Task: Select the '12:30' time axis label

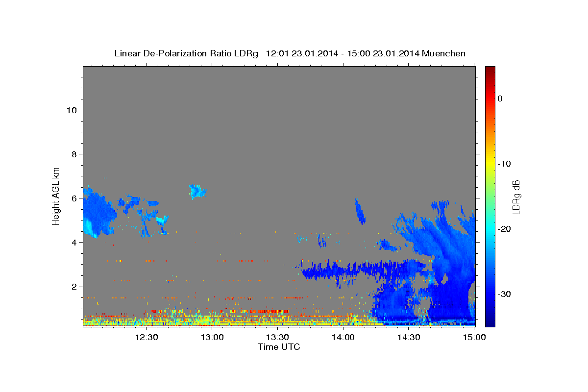Action: pyautogui.click(x=147, y=337)
